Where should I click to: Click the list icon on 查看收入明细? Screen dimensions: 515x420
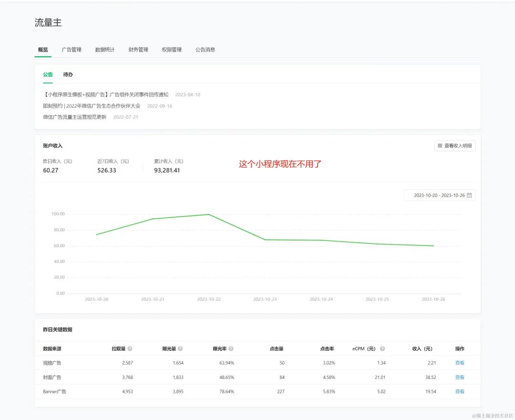pyautogui.click(x=440, y=146)
